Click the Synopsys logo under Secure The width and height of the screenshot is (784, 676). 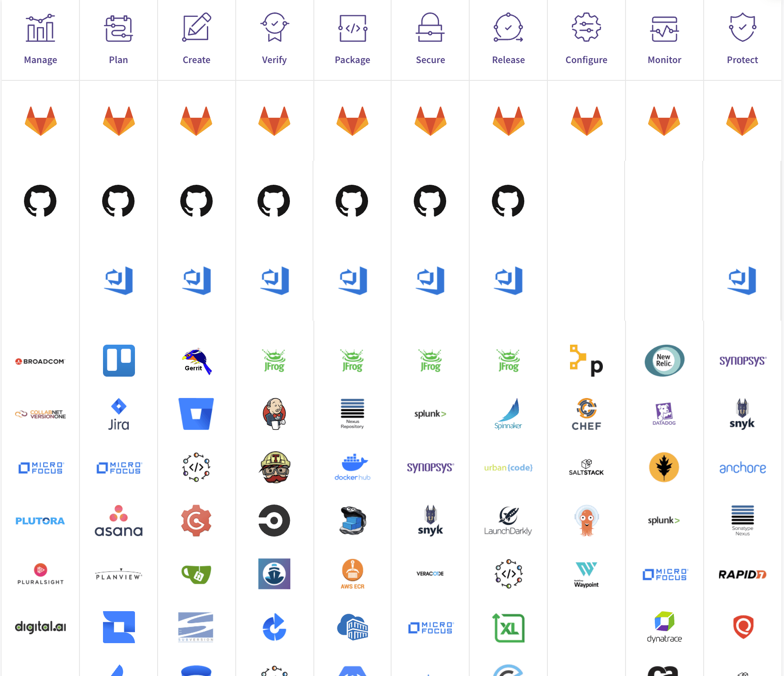pyautogui.click(x=430, y=467)
